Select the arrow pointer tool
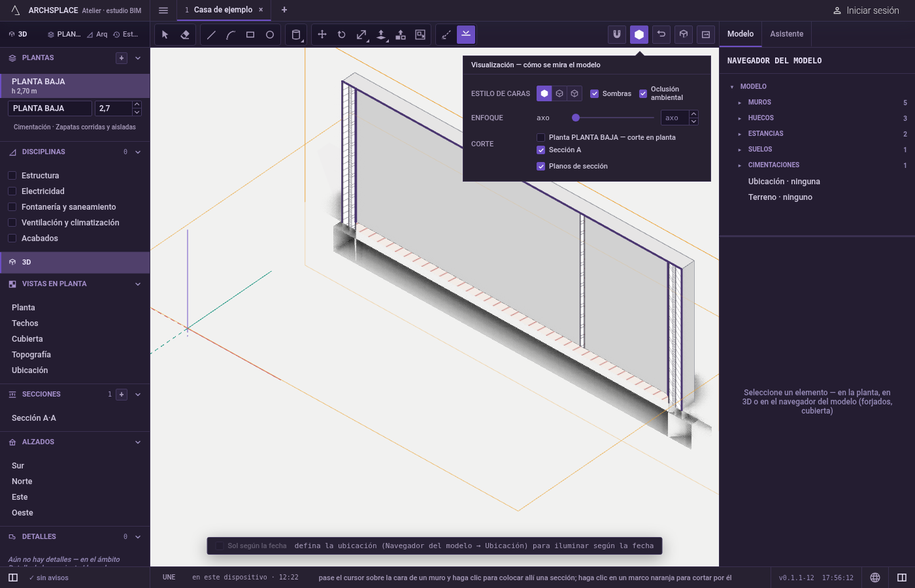The image size is (915, 588). pyautogui.click(x=165, y=35)
